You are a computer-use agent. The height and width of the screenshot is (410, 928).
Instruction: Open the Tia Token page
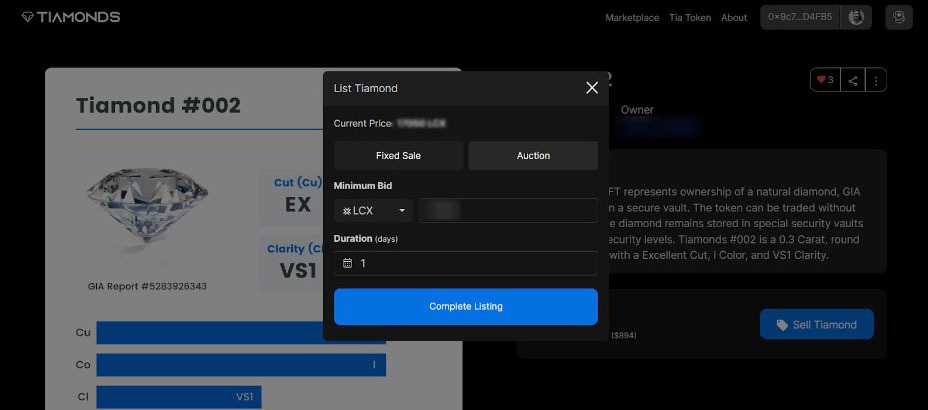[690, 18]
